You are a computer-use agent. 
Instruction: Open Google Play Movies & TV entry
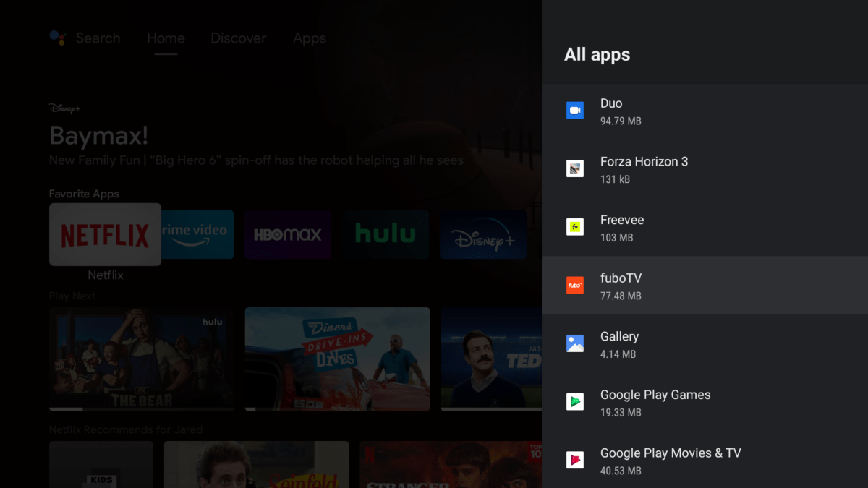705,460
